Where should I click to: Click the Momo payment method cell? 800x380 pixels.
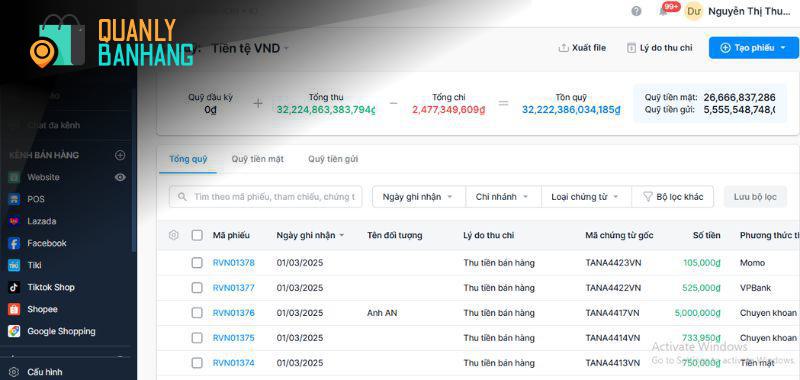pos(753,263)
